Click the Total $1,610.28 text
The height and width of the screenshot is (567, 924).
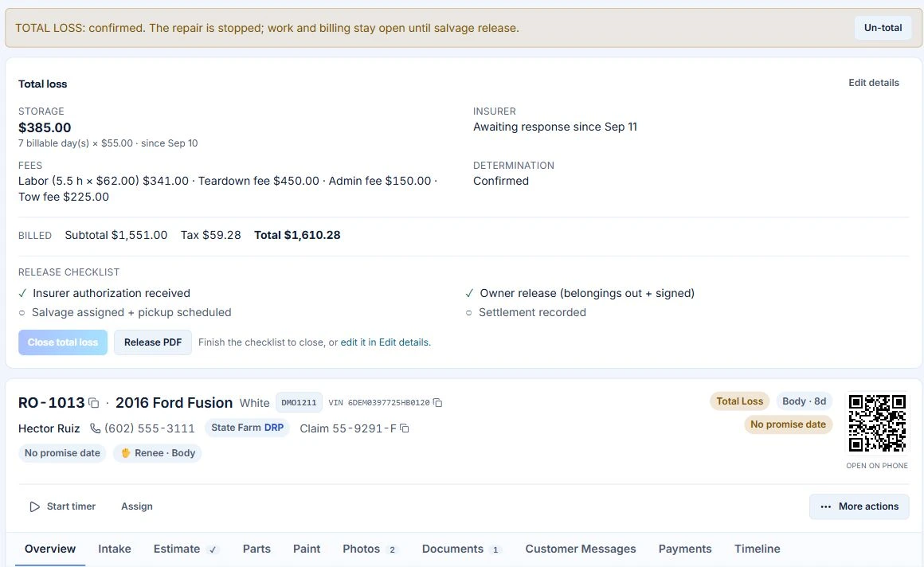click(297, 235)
